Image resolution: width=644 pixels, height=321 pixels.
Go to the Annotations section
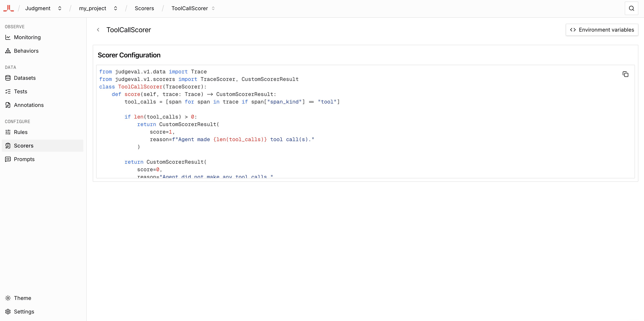(x=29, y=105)
